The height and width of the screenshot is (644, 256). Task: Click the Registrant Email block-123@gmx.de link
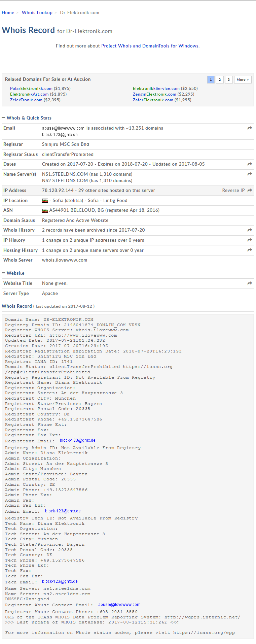(77, 440)
